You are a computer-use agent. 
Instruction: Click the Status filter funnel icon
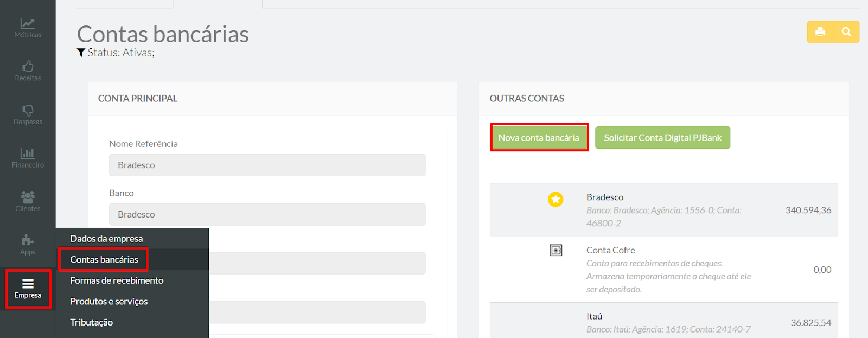click(81, 53)
